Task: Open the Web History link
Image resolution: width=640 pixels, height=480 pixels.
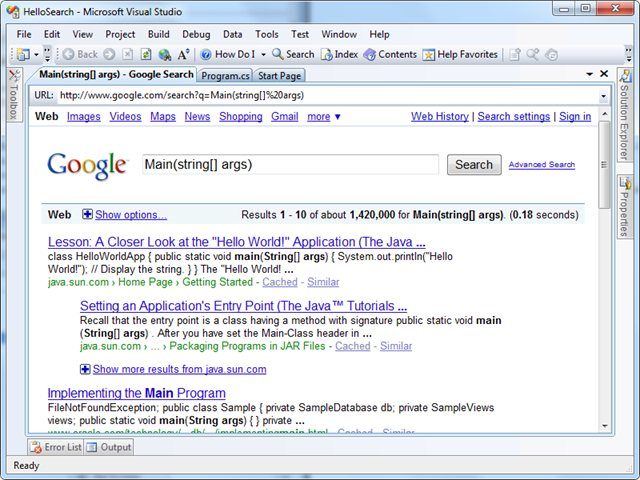Action: tap(440, 117)
